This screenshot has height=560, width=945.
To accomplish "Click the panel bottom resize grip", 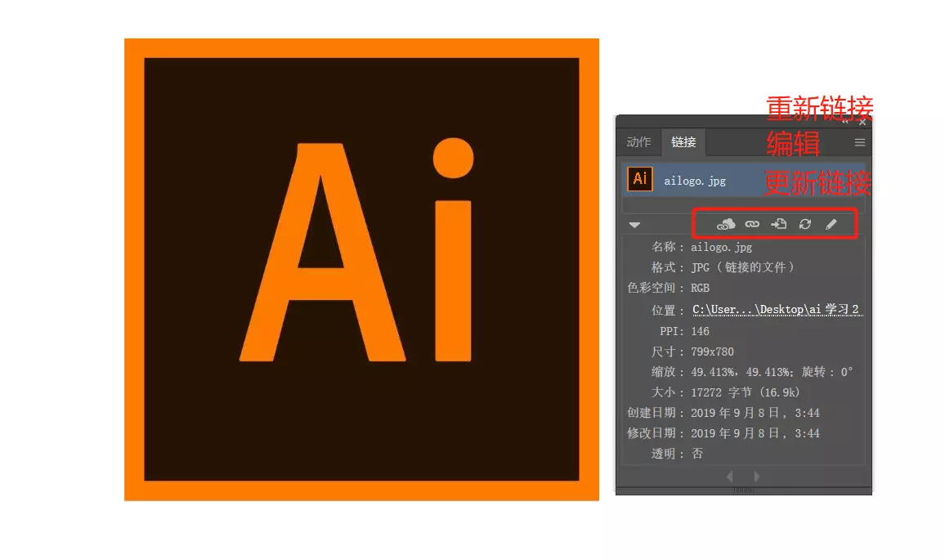I will (743, 491).
